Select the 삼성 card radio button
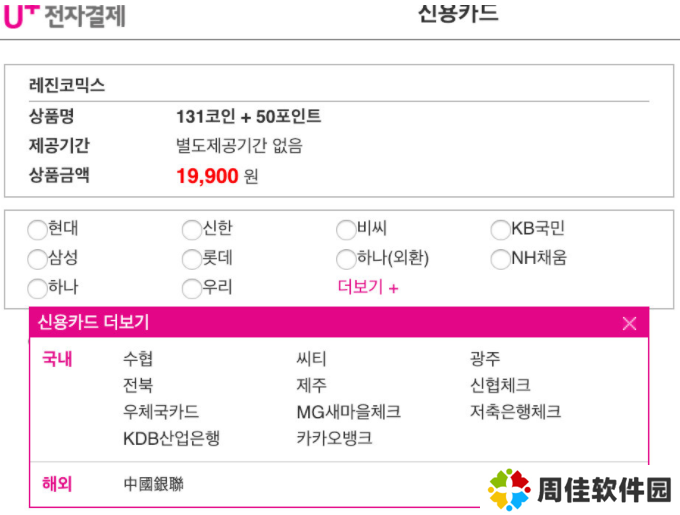 [x=37, y=259]
